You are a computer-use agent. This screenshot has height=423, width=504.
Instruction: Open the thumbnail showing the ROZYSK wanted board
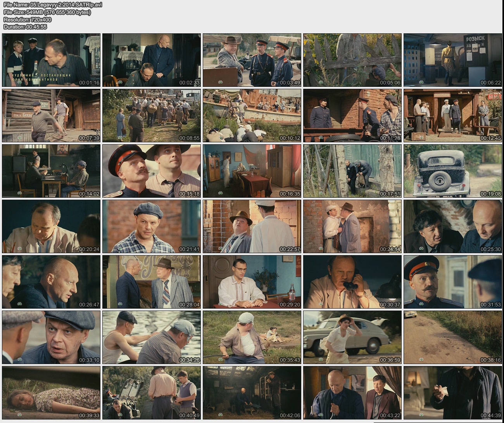[452, 60]
